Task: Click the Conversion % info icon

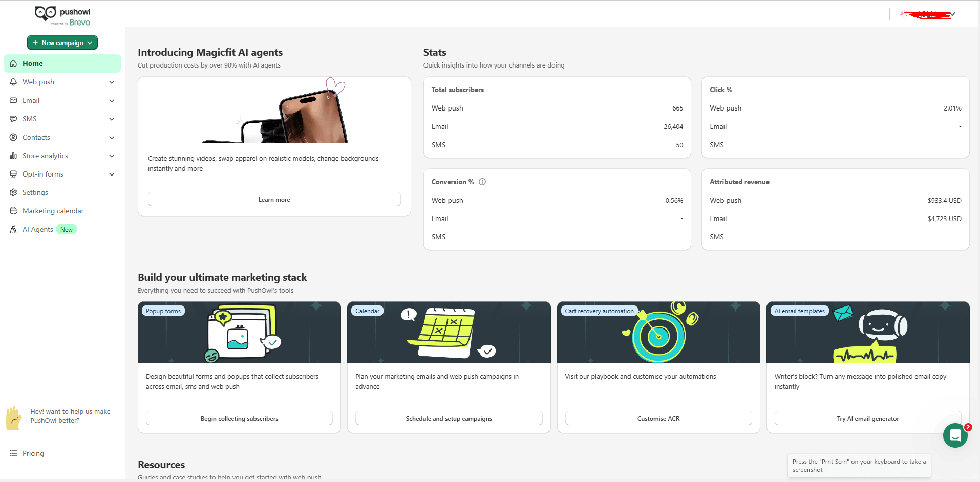Action: coord(482,182)
